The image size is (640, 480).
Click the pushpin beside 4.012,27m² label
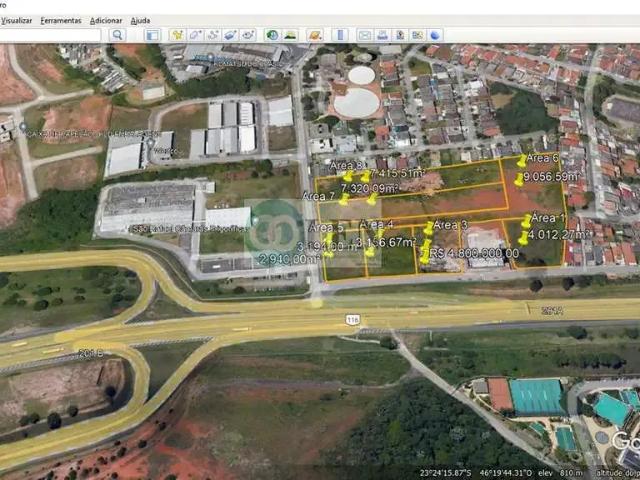point(523,238)
